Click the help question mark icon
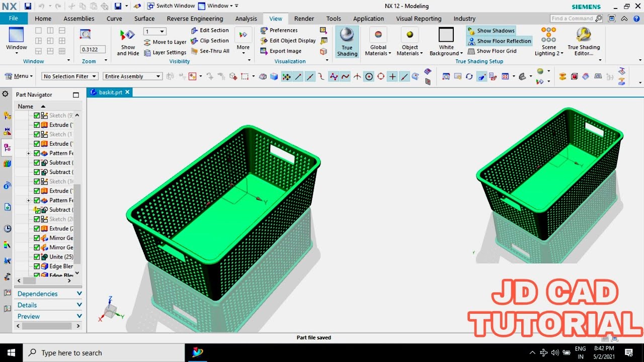644x362 pixels. [x=635, y=19]
